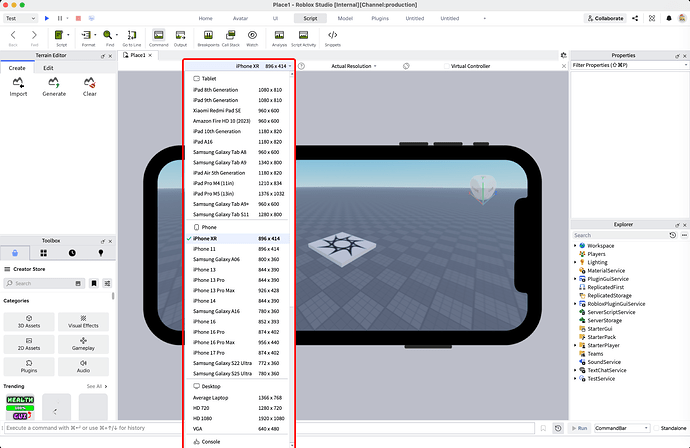Image resolution: width=690 pixels, height=448 pixels.
Task: Expand the PluginGuiService tree node
Action: click(575, 279)
